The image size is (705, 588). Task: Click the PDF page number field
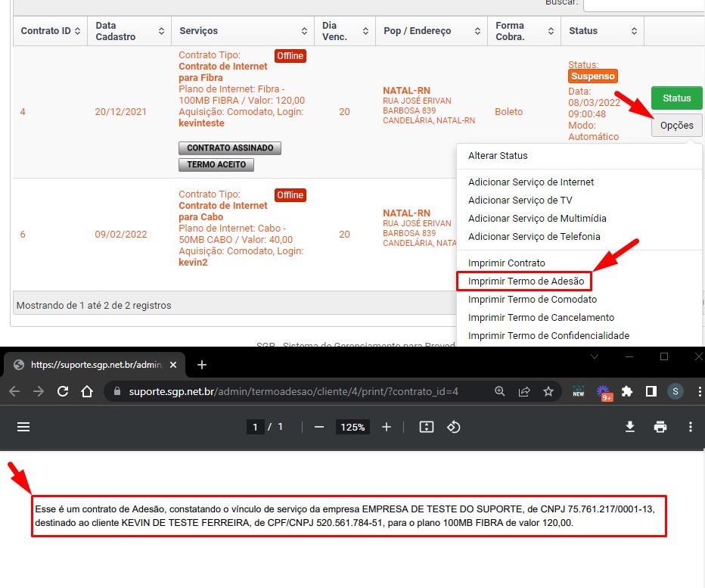click(x=255, y=427)
